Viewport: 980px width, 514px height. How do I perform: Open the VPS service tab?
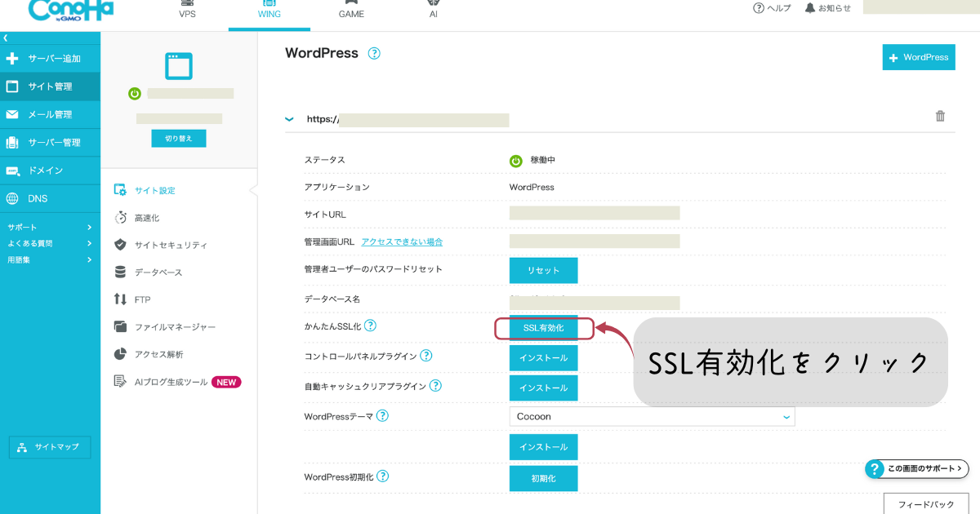coord(187,11)
